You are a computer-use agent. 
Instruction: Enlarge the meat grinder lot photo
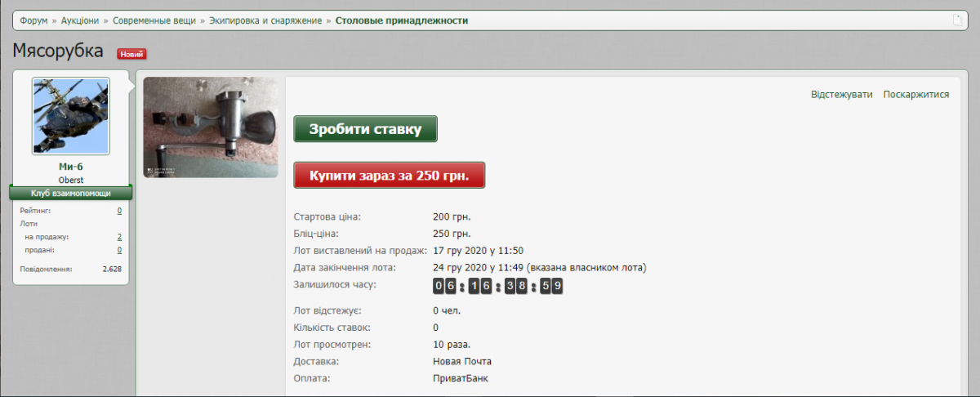pyautogui.click(x=211, y=127)
